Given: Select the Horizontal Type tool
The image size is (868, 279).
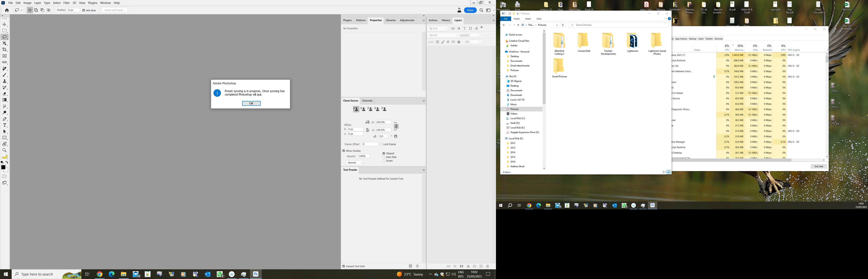Looking at the screenshot, I should click(x=5, y=125).
